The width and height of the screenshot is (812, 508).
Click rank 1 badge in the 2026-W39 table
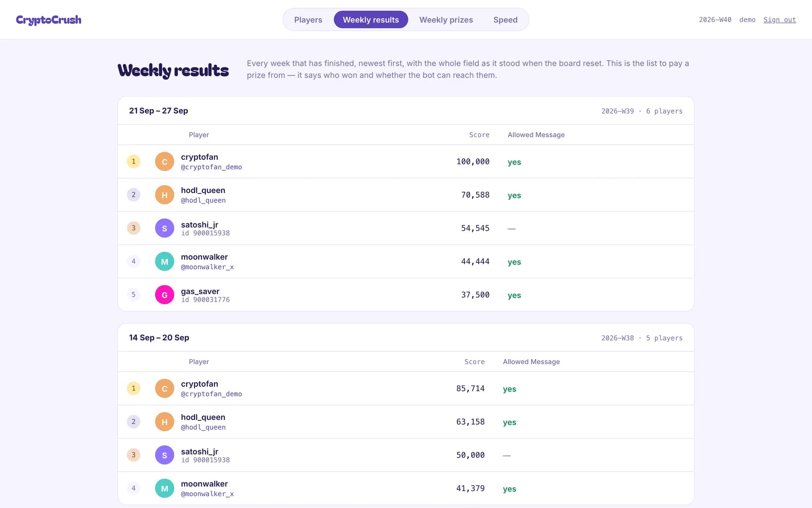click(x=134, y=161)
